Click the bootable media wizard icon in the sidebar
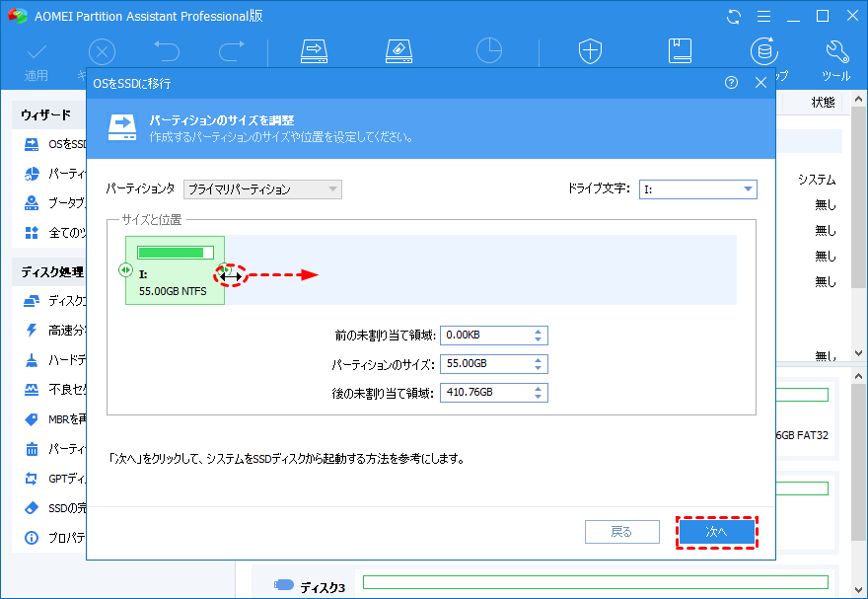868x599 pixels. coord(32,203)
